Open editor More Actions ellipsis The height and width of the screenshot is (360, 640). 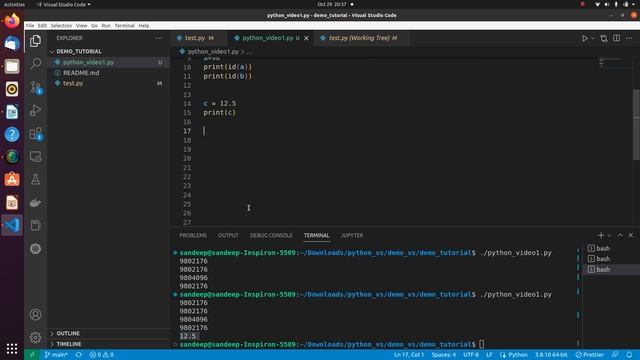(x=629, y=38)
